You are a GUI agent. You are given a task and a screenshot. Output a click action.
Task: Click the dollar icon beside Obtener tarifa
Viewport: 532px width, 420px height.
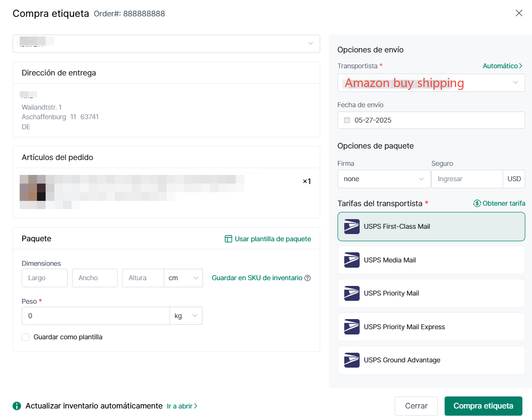[x=477, y=203]
